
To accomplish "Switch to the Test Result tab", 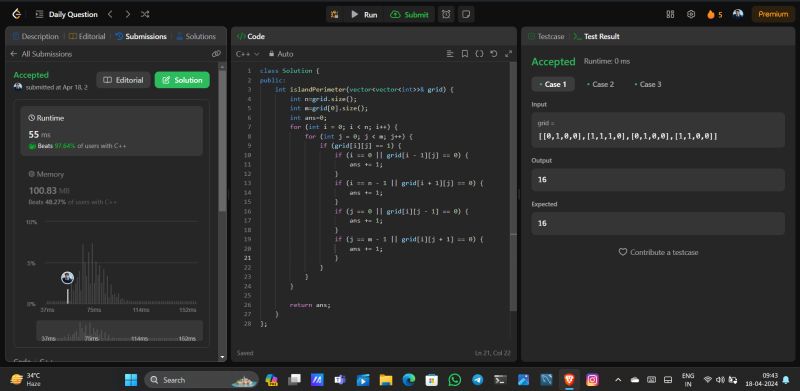I will click(596, 36).
